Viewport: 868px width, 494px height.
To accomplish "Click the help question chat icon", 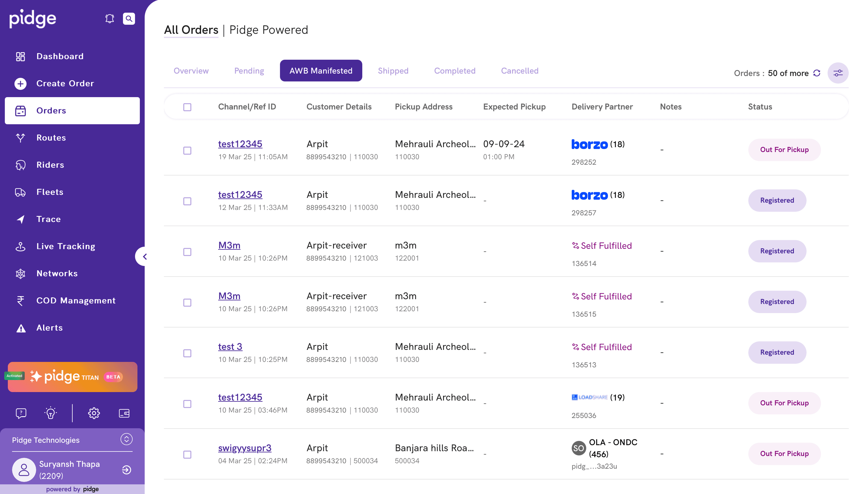I will (x=21, y=413).
